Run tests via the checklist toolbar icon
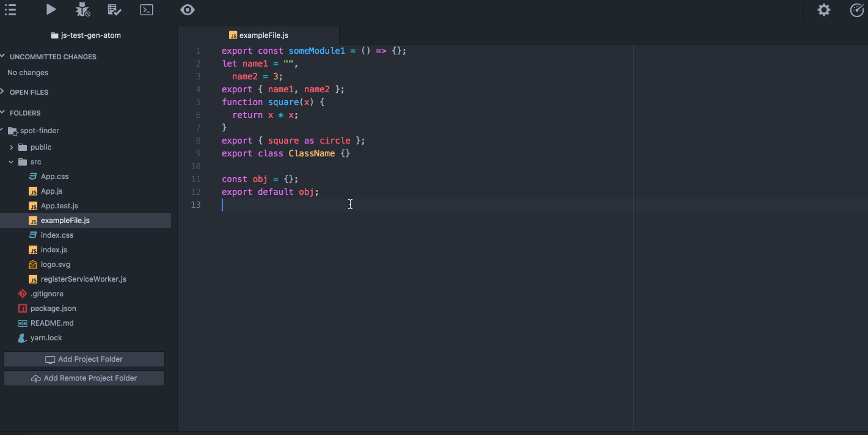The height and width of the screenshot is (435, 868). pyautogui.click(x=115, y=10)
